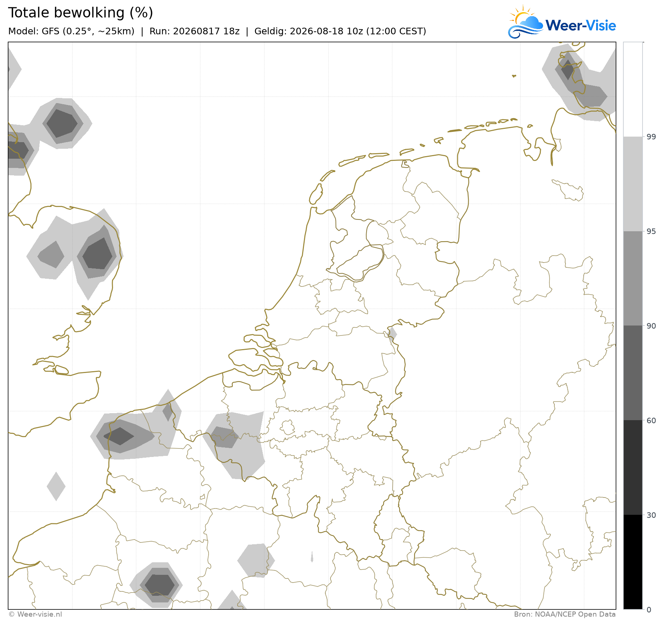Click the 30 colorbar tick label
The height and width of the screenshot is (619, 672).
pos(651,515)
